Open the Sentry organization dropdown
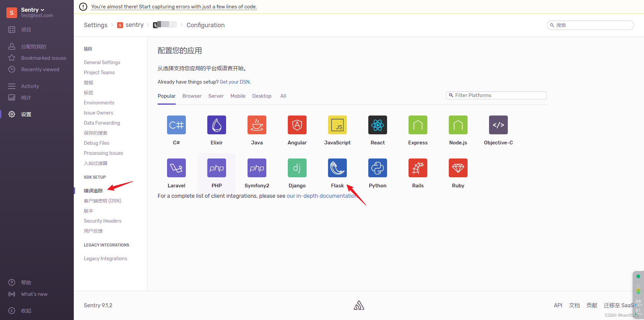 33,10
